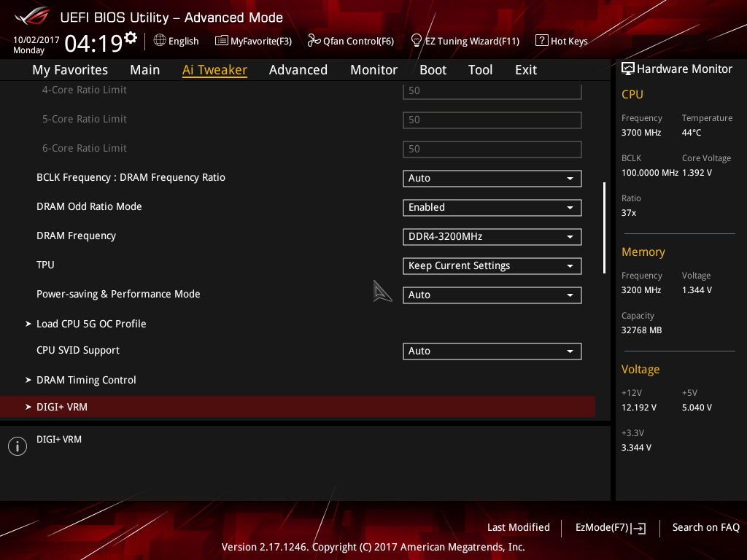Open the Monitor tab
Viewport: 747px width, 560px height.
pos(373,70)
